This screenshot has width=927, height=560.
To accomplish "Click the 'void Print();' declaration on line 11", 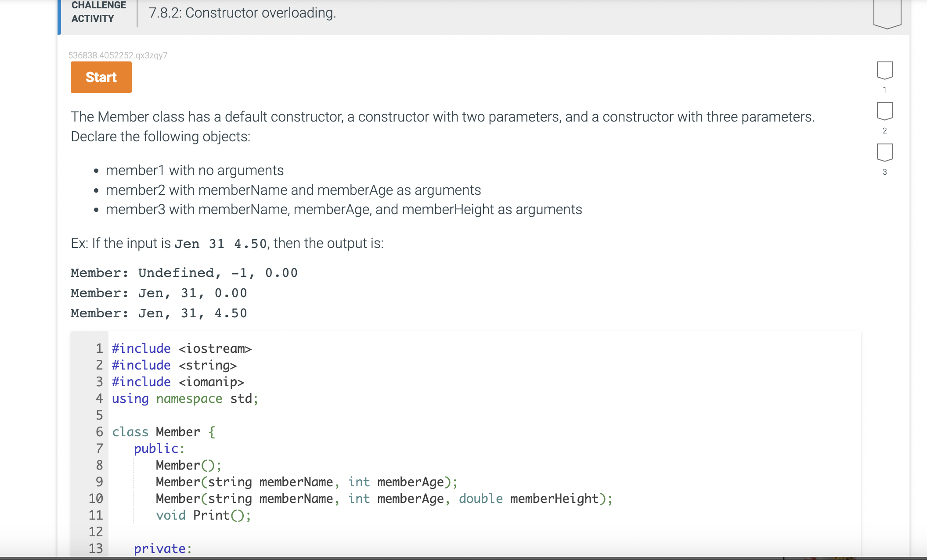I will [203, 515].
